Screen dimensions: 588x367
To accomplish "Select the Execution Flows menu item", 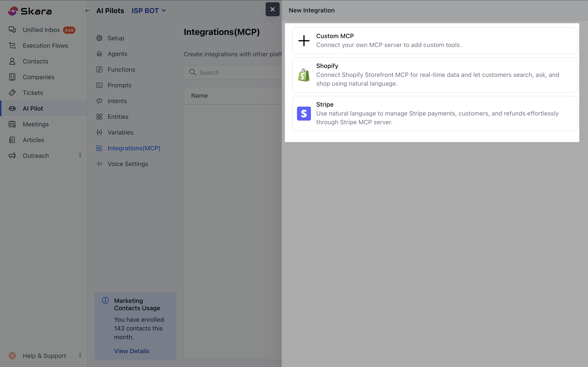I will coord(45,46).
